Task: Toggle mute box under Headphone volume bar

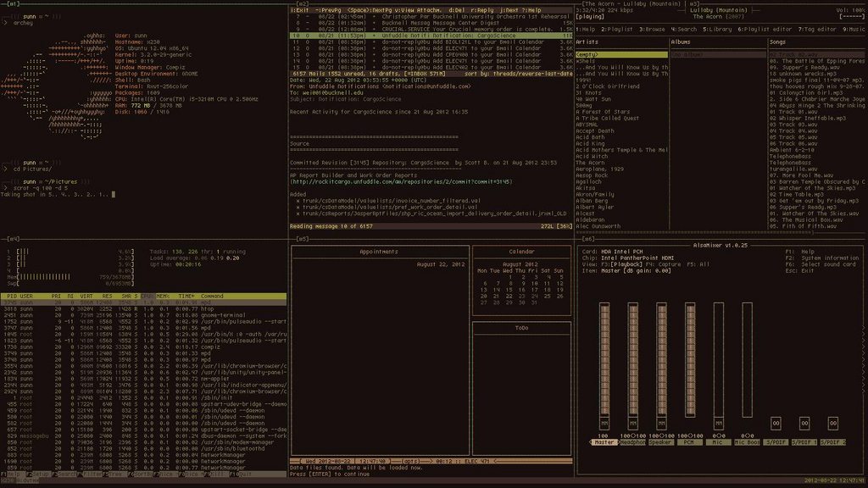Action: (632, 424)
